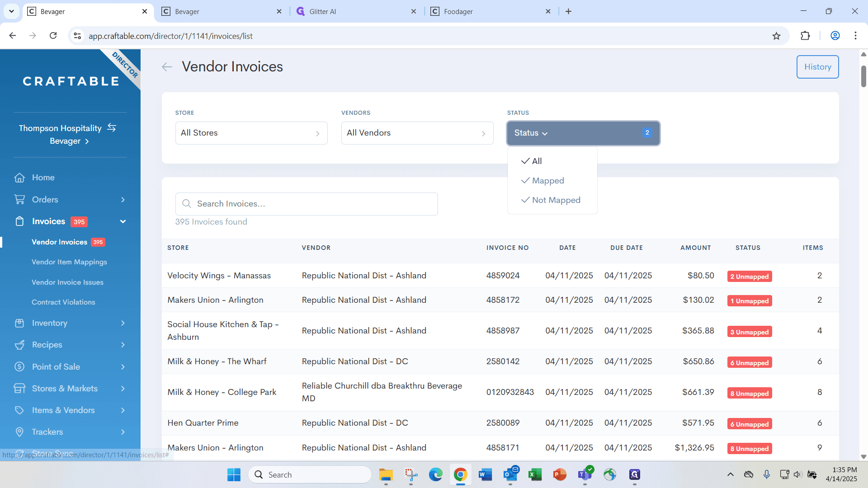The image size is (868, 488).
Task: Click the Inventory icon in sidebar
Action: [19, 323]
